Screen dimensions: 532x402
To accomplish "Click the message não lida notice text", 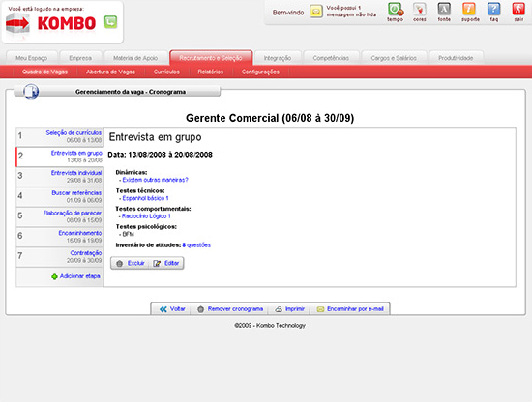I will pyautogui.click(x=351, y=12).
